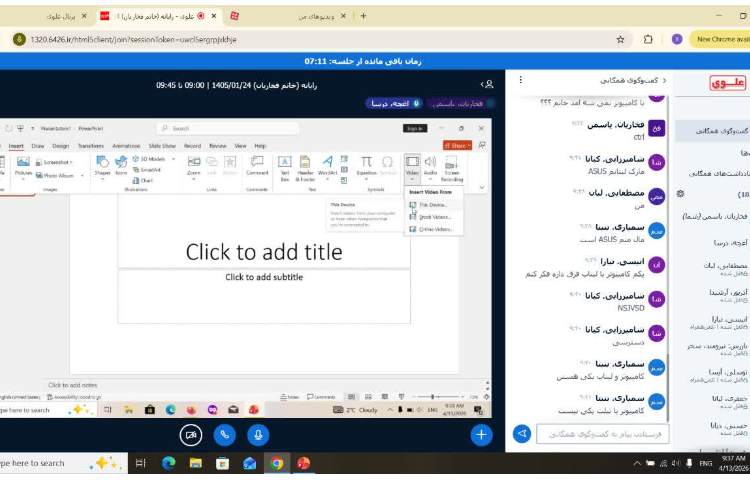Screen dimensions: 750x480
Task: Click the Zoom links icon in the ribbon
Action: 194,166
